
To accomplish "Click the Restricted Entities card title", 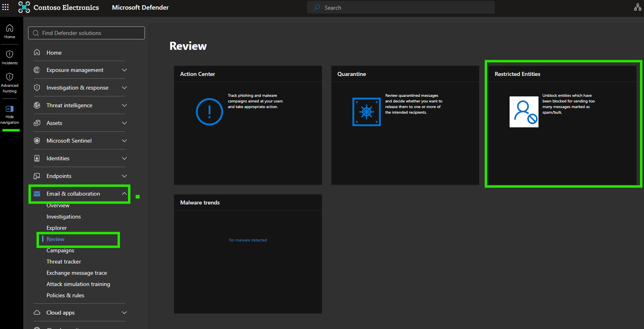I will click(x=517, y=74).
